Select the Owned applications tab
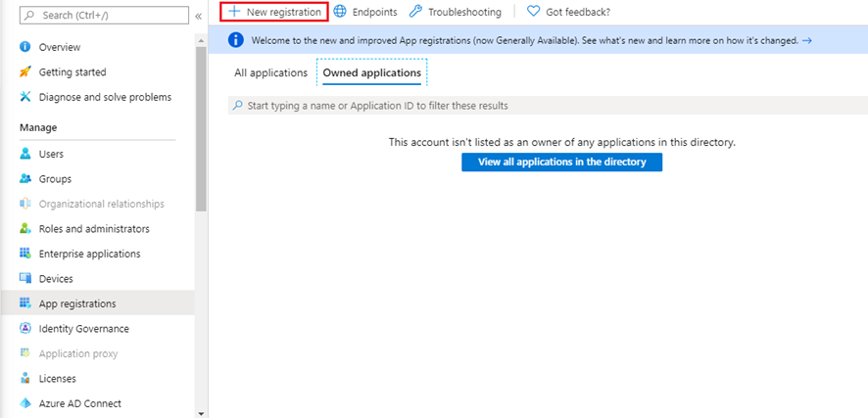Viewport: 868px width, 418px height. pos(372,73)
